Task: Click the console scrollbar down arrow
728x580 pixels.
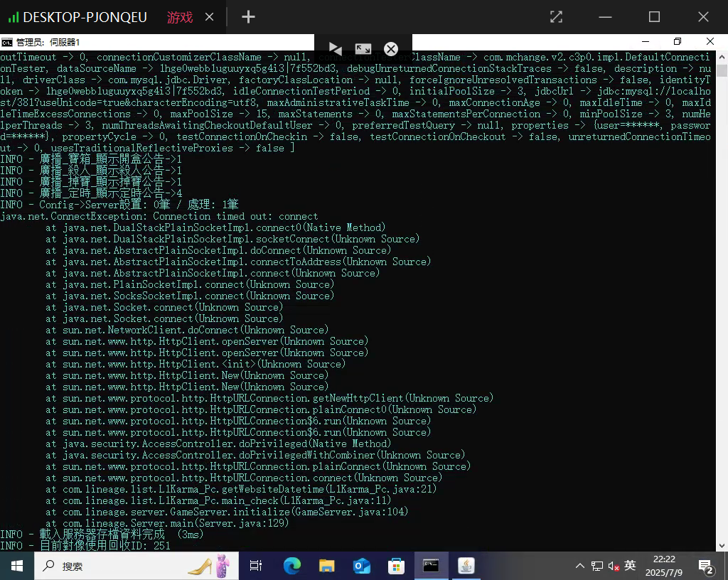Action: pyautogui.click(x=722, y=546)
